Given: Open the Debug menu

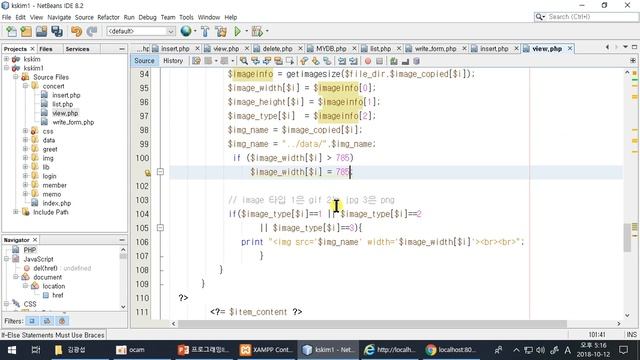Looking at the screenshot, I should 147,17.
